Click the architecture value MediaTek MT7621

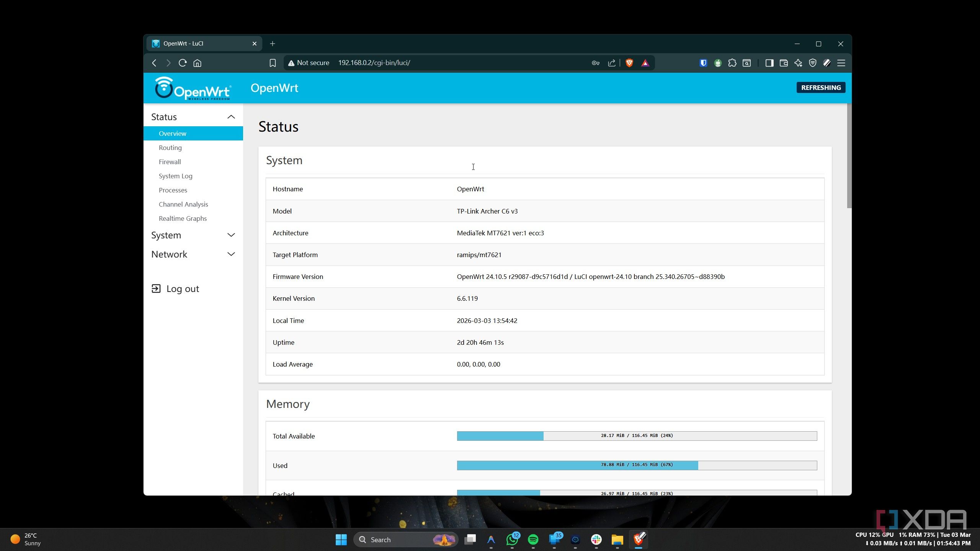(x=500, y=233)
